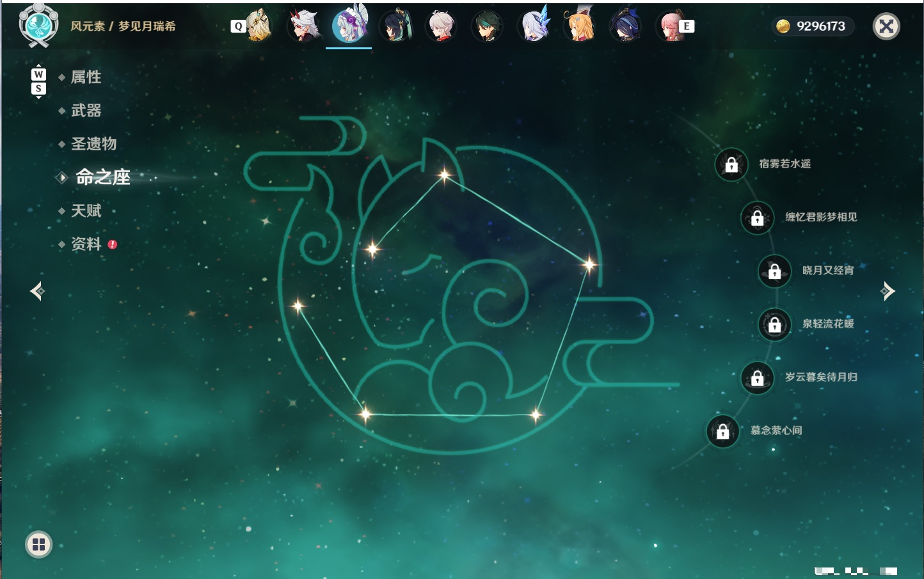Click the red alert badge beside 资料
This screenshot has height=579, width=924.
(113, 244)
